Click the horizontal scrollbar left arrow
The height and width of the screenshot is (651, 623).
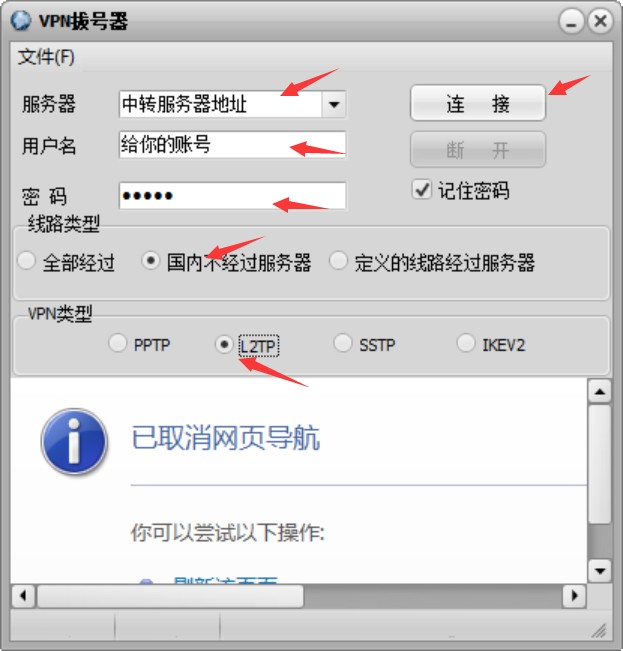click(x=23, y=596)
